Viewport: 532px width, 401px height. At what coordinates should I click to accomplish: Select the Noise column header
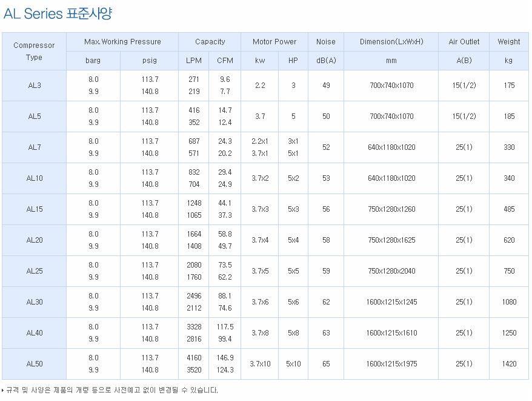[x=326, y=42]
